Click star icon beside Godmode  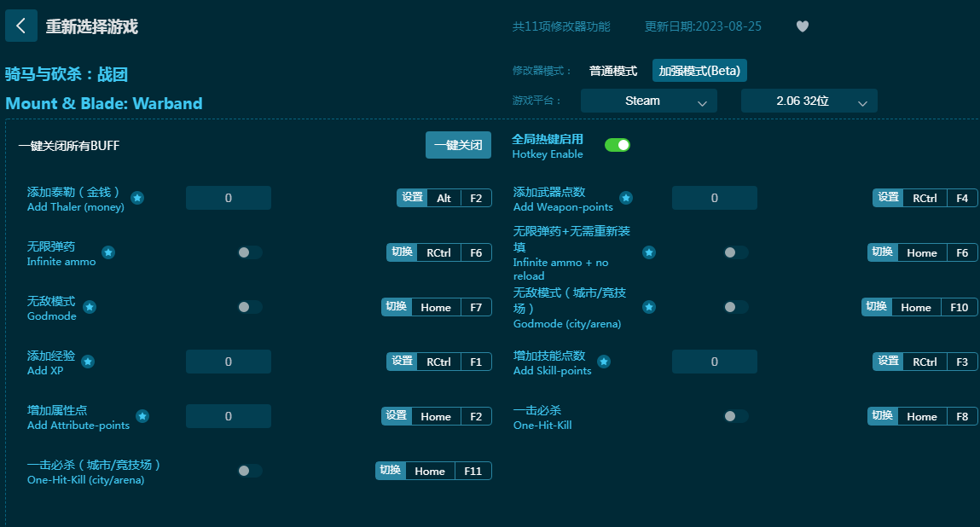(x=90, y=307)
